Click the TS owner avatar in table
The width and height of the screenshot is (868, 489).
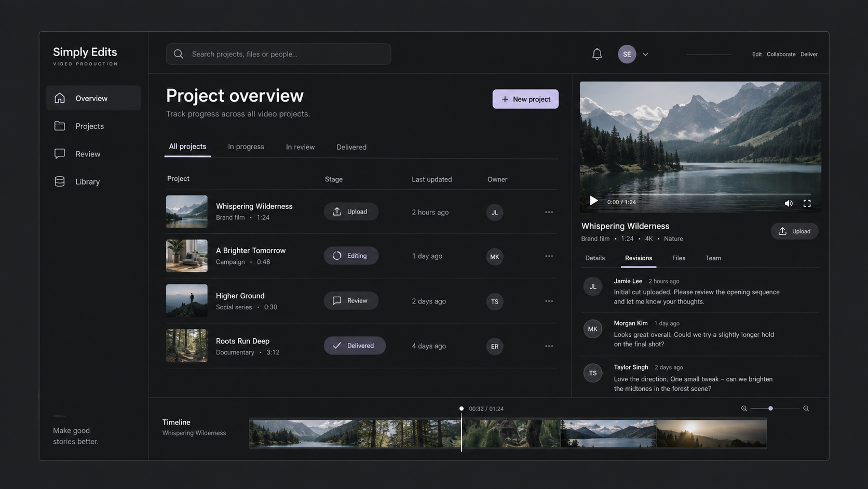pos(495,301)
